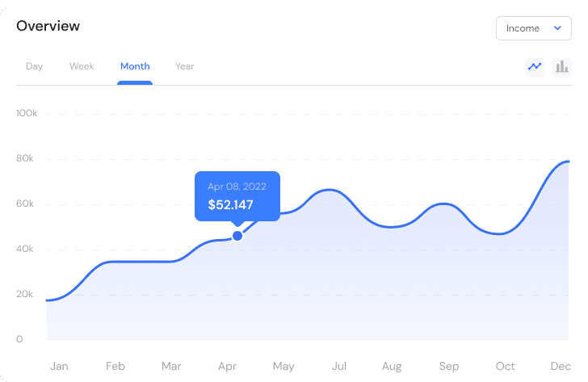Click the 60k y-axis label

click(x=26, y=204)
